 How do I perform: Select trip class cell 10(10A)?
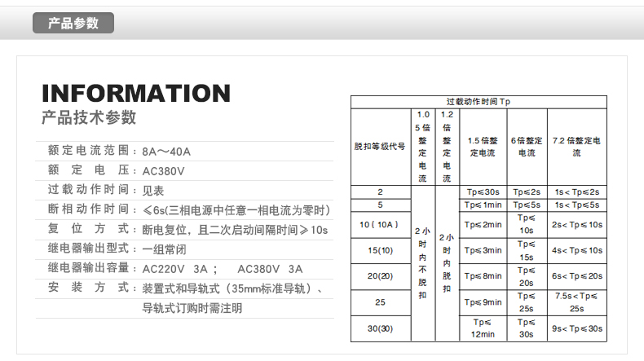click(381, 225)
